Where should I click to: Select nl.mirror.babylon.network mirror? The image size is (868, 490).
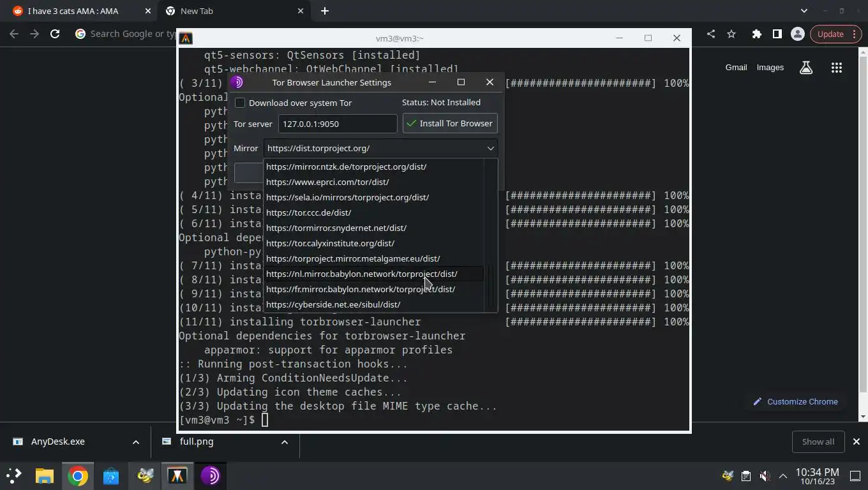pyautogui.click(x=373, y=274)
